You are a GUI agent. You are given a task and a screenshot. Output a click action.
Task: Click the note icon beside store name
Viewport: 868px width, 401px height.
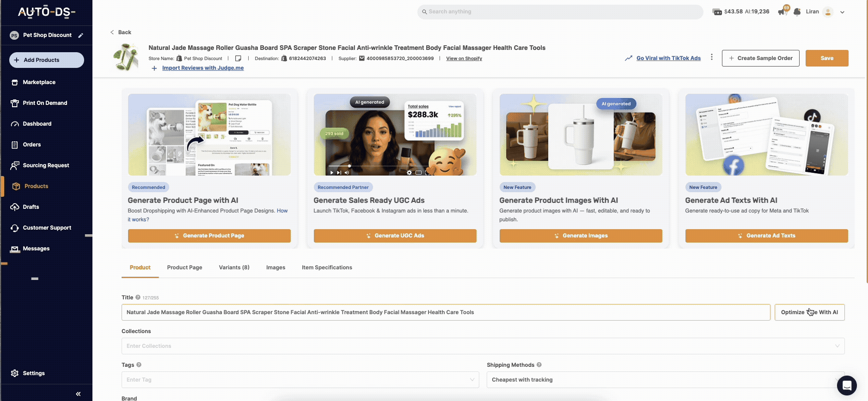[238, 59]
